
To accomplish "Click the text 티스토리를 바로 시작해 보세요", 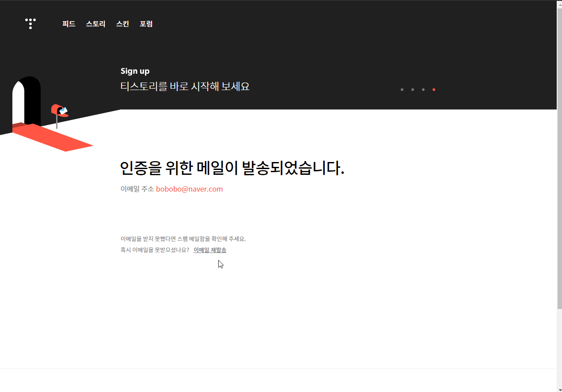I will tap(185, 87).
